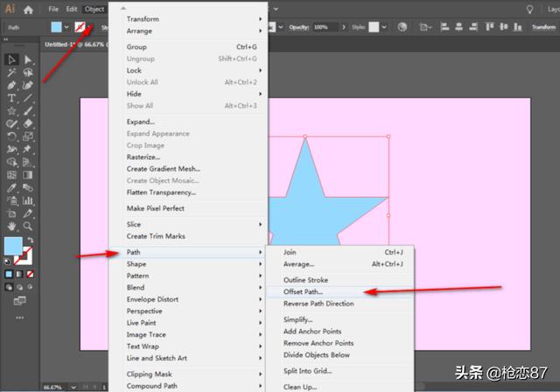The image size is (560, 392).
Task: Click Outline Stroke in Path submenu
Action: coord(305,280)
